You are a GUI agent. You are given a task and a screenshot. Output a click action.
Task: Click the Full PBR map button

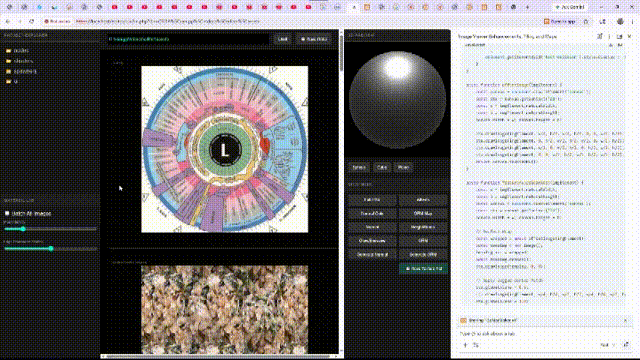(372, 200)
